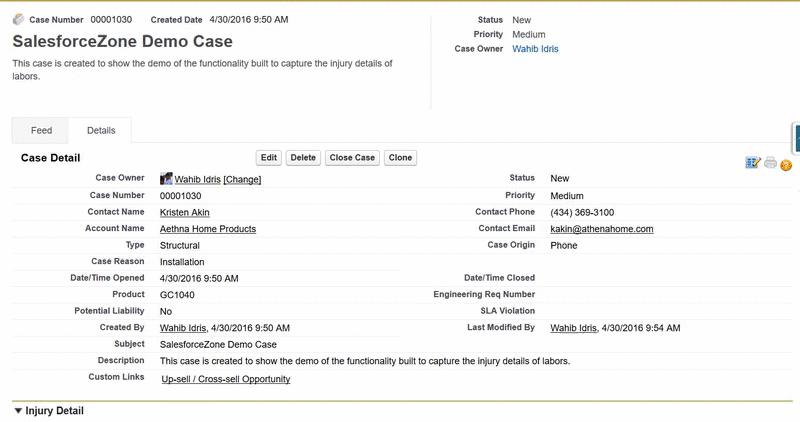Open Wahib Idris link in Case Owner detail row

pyautogui.click(x=197, y=180)
